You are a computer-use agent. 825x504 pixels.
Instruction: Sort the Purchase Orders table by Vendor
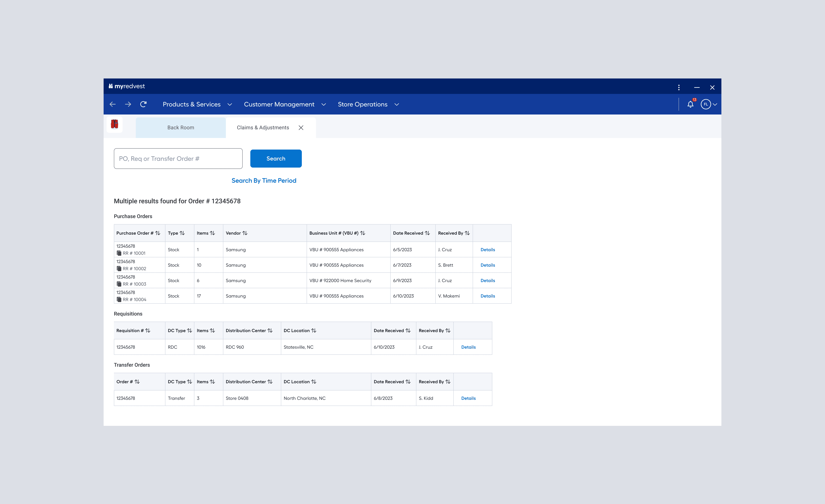click(245, 233)
